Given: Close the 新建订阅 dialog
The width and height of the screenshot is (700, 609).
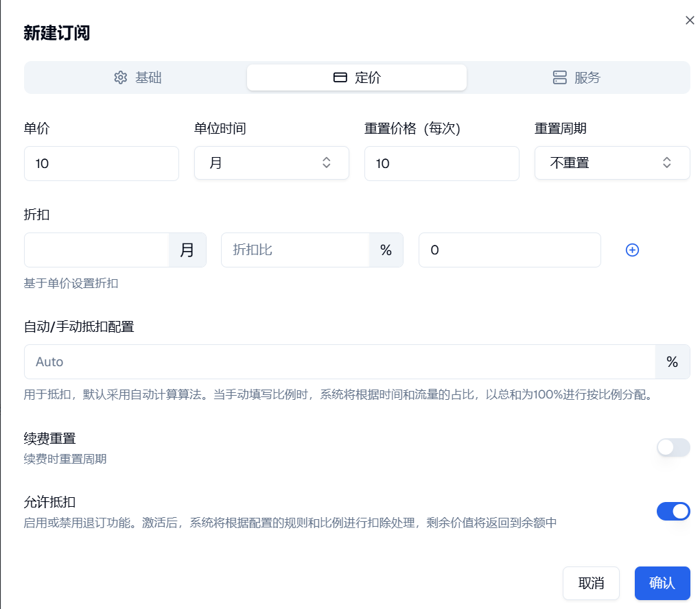Looking at the screenshot, I should click(x=690, y=21).
